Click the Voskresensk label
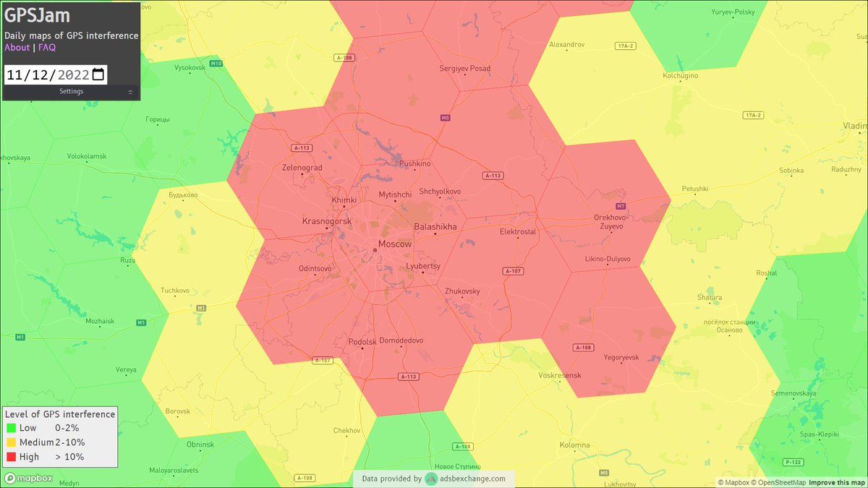 pyautogui.click(x=560, y=376)
